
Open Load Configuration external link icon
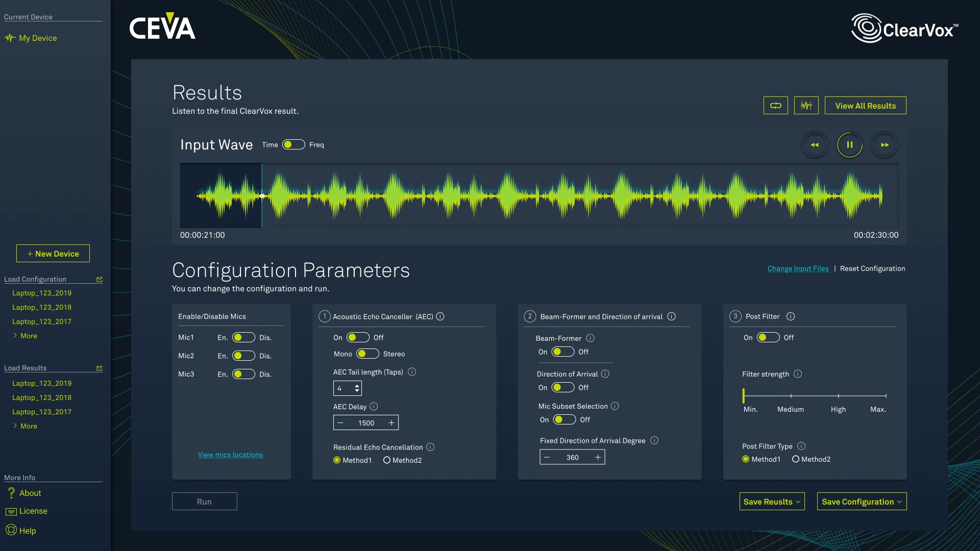100,280
